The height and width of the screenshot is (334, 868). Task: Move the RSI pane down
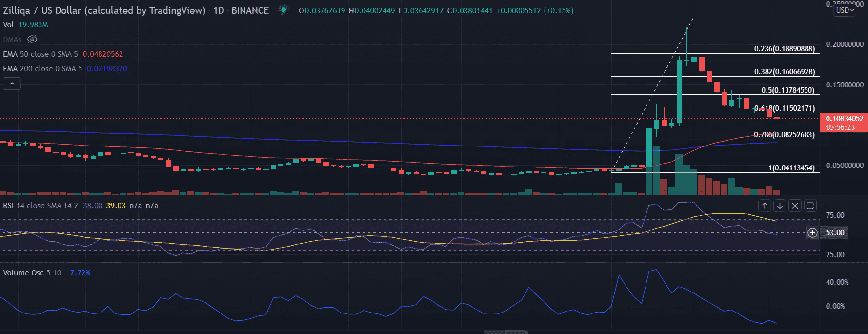point(780,206)
